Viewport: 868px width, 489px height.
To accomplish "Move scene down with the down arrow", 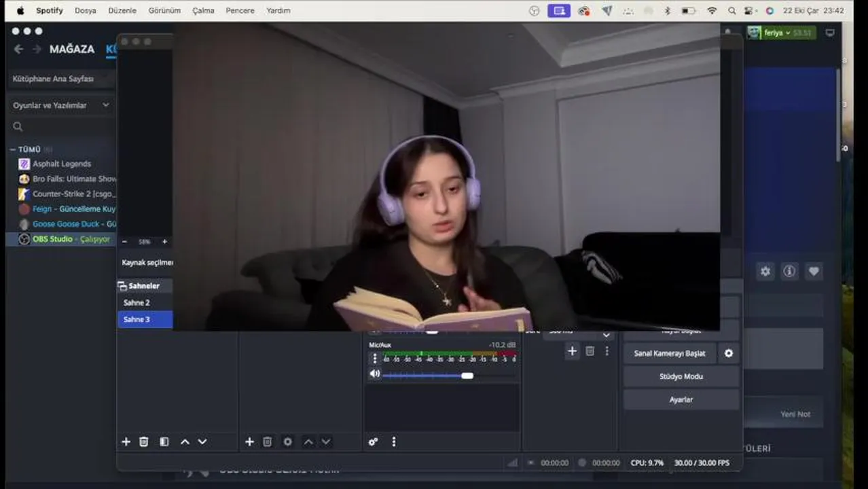I will point(202,441).
